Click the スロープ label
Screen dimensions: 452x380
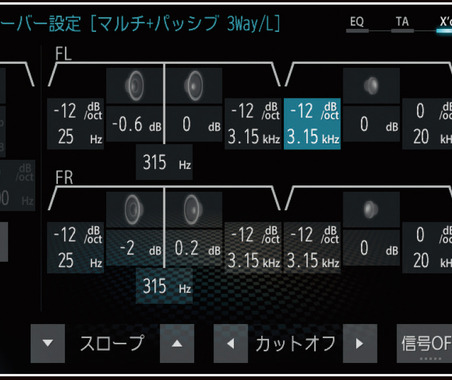click(112, 343)
